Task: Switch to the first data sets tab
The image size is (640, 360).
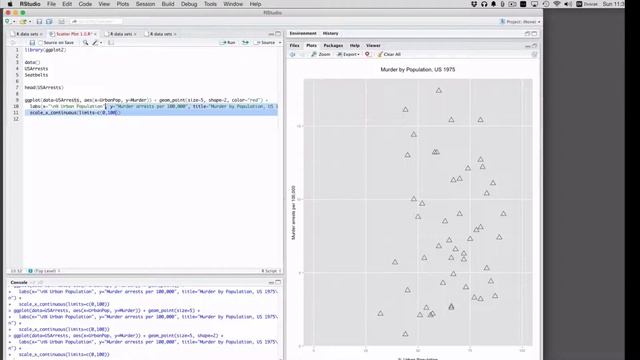Action: click(27, 34)
